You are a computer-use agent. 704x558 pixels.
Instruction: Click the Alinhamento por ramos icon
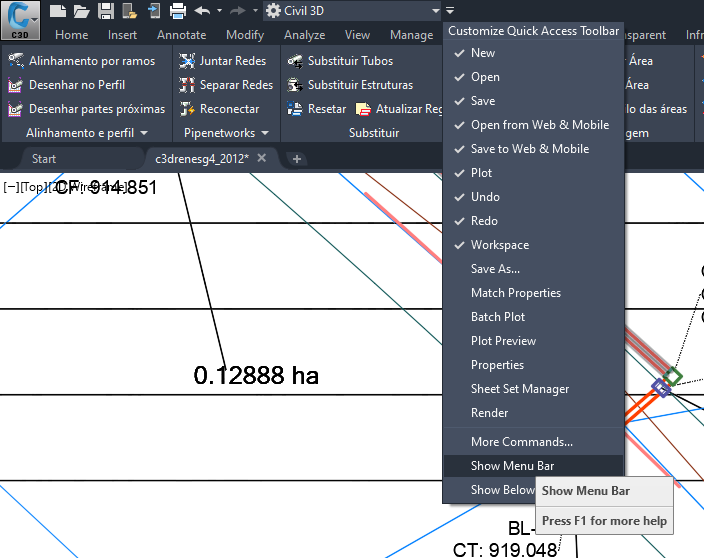point(16,61)
